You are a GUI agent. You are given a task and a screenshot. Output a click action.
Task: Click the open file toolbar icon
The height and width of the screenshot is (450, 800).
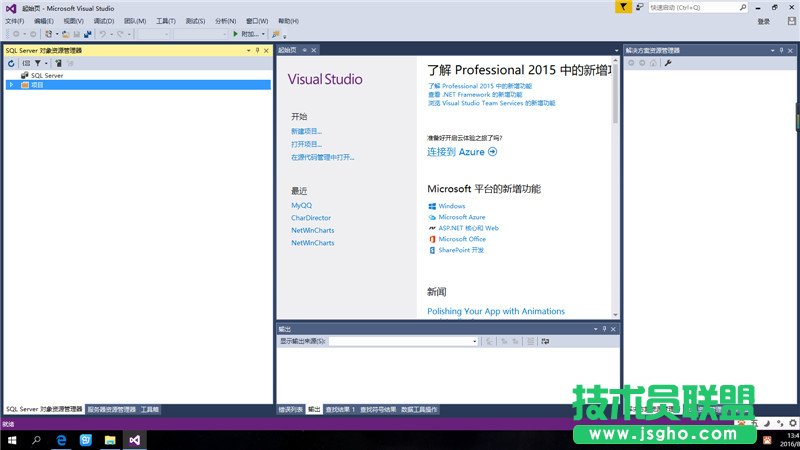click(65, 34)
